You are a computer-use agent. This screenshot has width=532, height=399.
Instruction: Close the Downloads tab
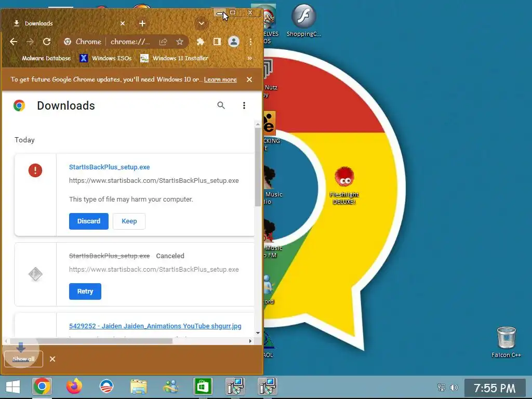coord(123,23)
